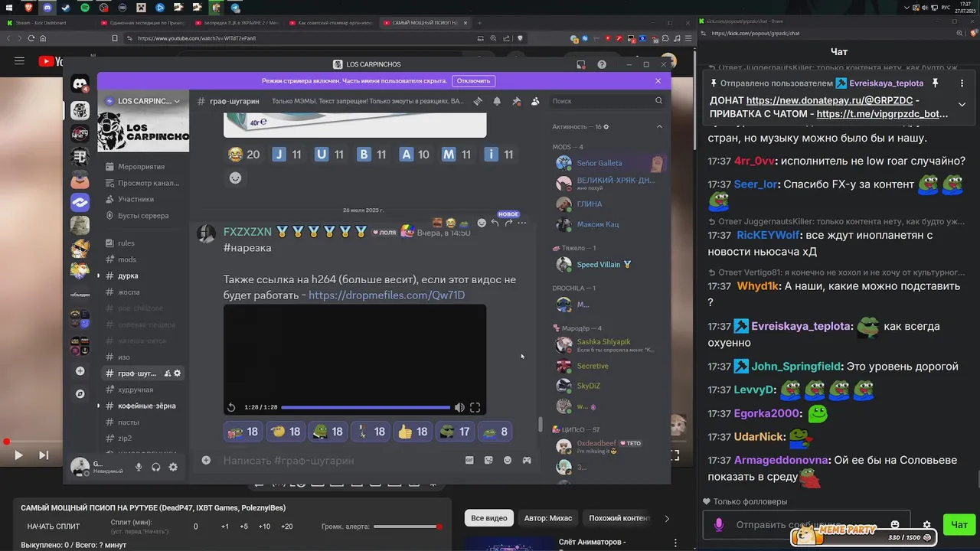The height and width of the screenshot is (551, 980).
Task: Select Автор: Михас chip on YouTube
Action: [x=548, y=518]
